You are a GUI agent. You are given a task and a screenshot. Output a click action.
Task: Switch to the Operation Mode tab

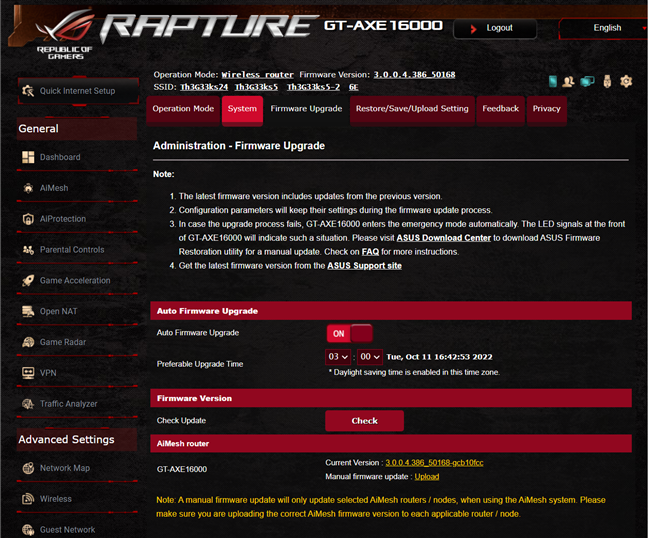(183, 109)
